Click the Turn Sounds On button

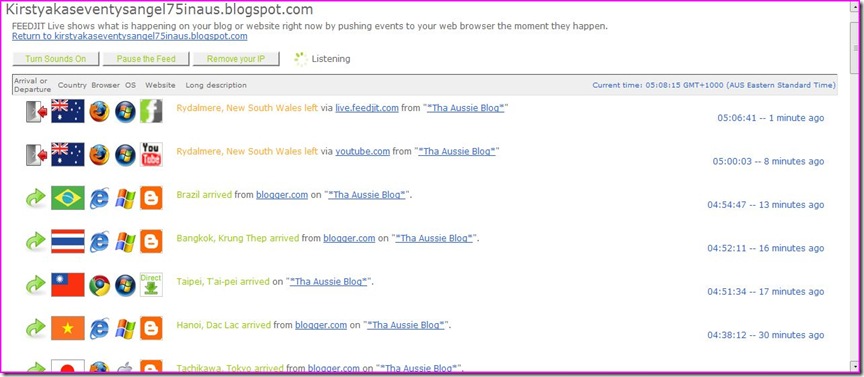click(56, 59)
